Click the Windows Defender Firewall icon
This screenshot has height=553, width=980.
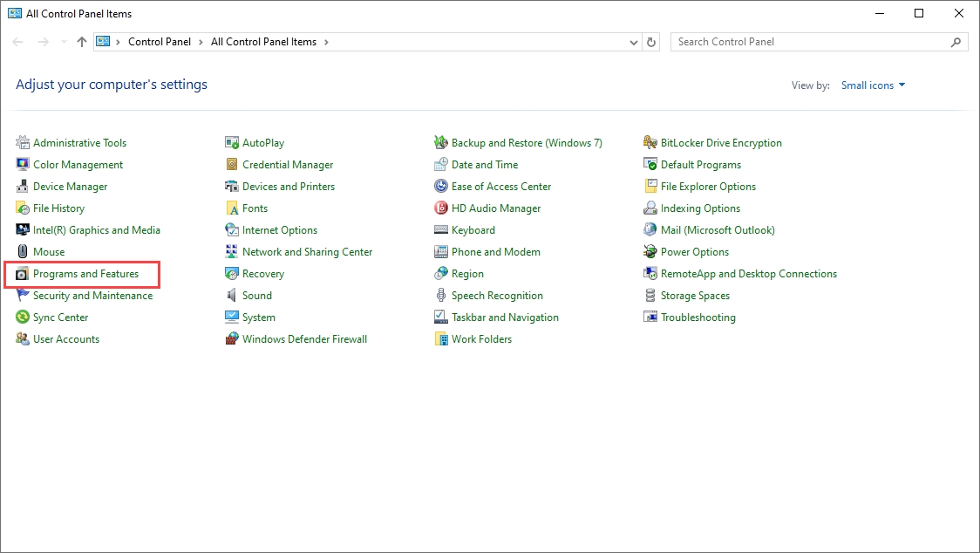coord(232,339)
